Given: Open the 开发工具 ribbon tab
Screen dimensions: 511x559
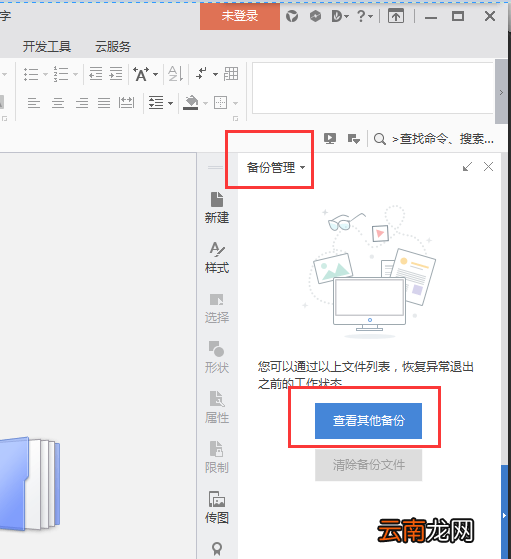Looking at the screenshot, I should 47,47.
